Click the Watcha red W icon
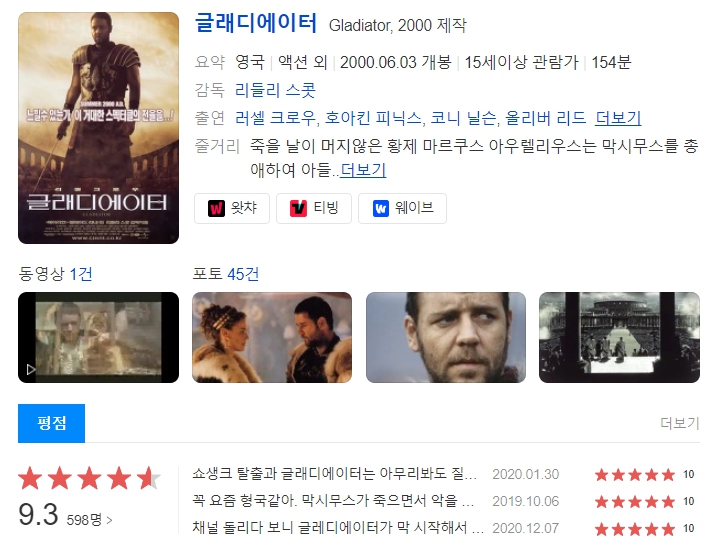 pos(216,208)
